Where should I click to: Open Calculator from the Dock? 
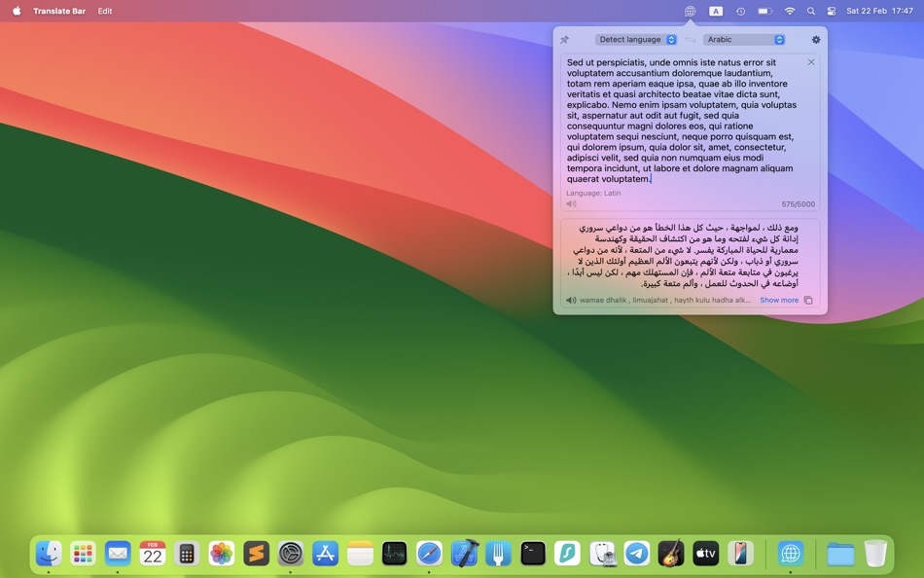click(187, 554)
